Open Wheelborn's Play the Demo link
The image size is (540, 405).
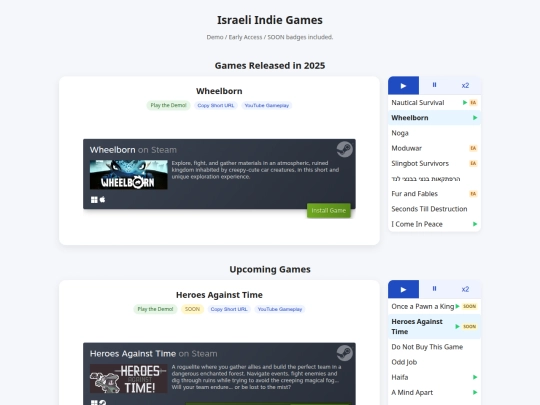[x=168, y=105]
